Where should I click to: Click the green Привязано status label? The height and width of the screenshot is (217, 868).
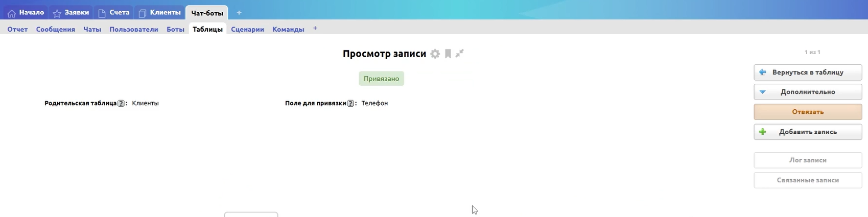tap(381, 79)
